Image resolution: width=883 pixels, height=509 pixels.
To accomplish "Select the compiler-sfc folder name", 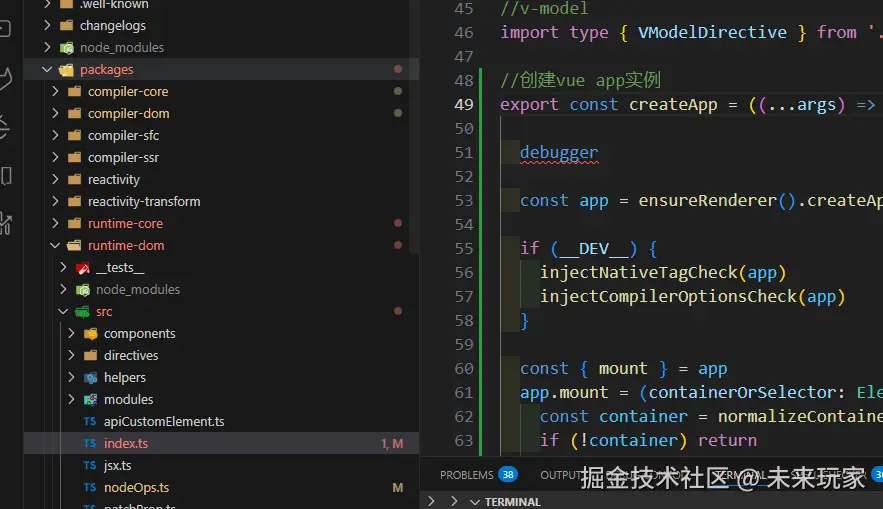I will pos(123,135).
